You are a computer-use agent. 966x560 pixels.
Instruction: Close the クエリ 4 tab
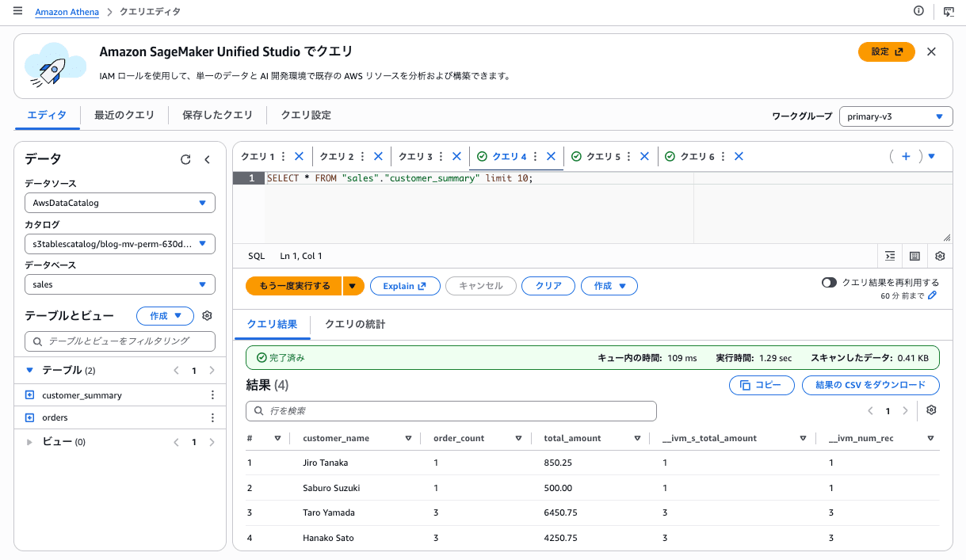[x=551, y=157]
